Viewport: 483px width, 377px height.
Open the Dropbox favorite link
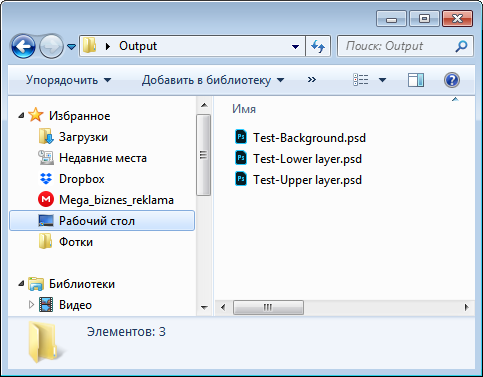tap(82, 179)
